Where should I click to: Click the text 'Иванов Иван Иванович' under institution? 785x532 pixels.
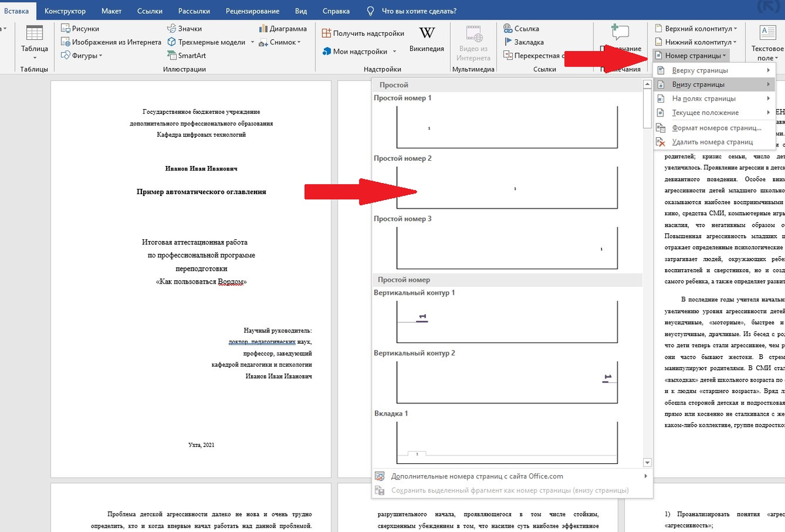(x=201, y=169)
